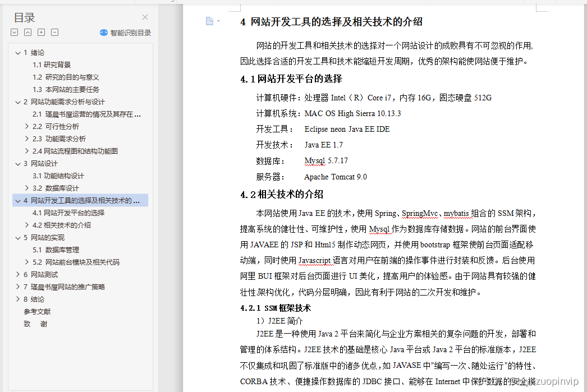Click the text Java EE 1.7
Viewport: 587px width, 392px height.
(x=323, y=145)
